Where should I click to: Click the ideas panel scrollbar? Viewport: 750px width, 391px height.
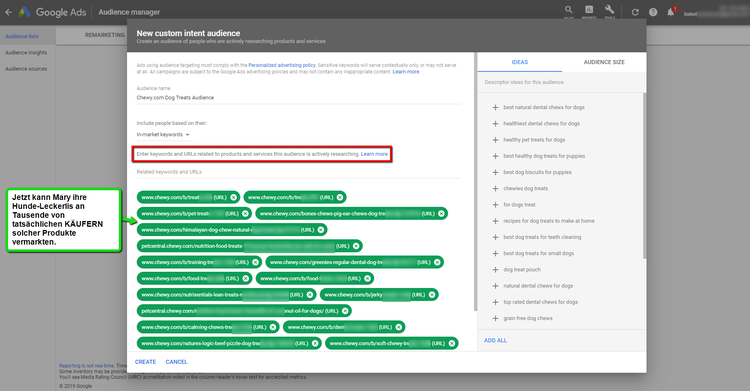pyautogui.click(x=644, y=175)
